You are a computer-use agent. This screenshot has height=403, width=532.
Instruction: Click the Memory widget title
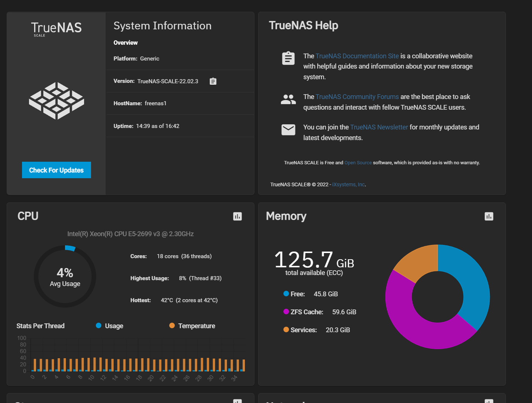pyautogui.click(x=286, y=216)
